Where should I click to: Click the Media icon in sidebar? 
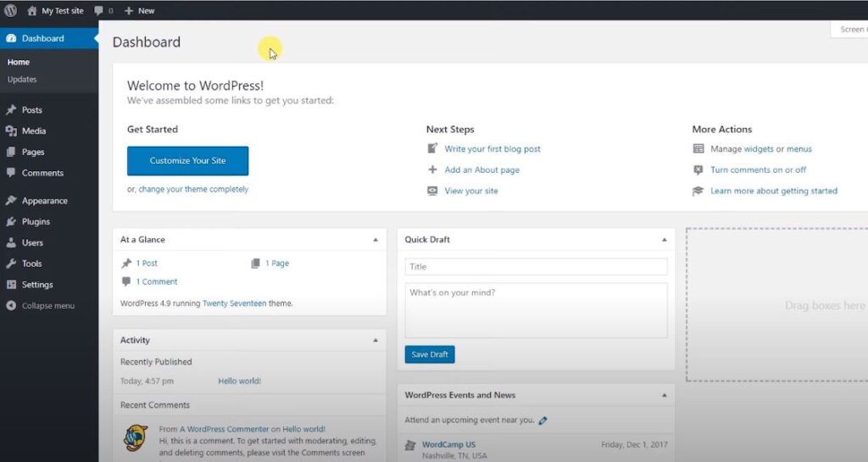click(11, 131)
